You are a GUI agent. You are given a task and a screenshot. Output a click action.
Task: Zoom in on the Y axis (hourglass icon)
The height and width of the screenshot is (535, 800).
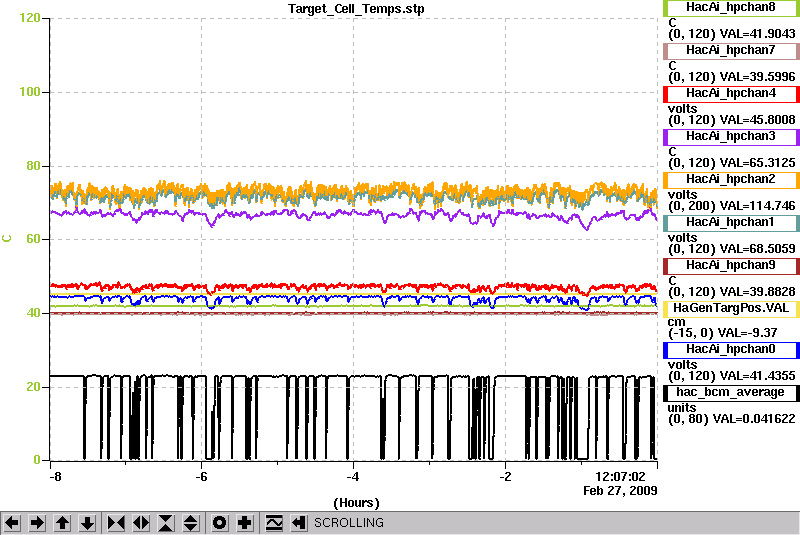point(166,523)
